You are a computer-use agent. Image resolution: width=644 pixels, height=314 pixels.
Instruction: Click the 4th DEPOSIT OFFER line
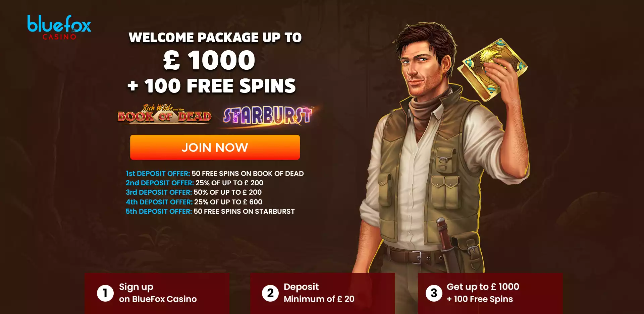click(x=194, y=202)
